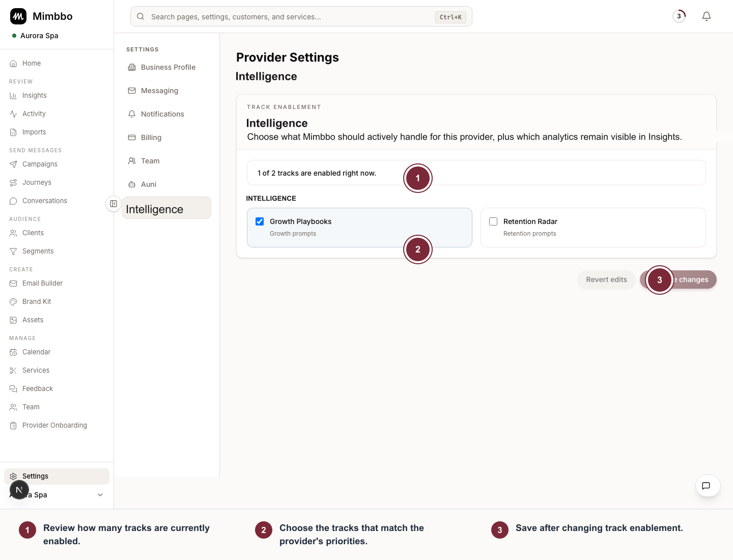733x560 pixels.
Task: Expand the account switcher chevron
Action: pyautogui.click(x=100, y=495)
